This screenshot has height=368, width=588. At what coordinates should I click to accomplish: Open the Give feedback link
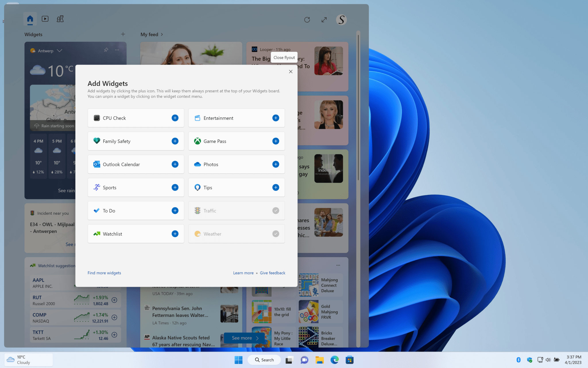(x=272, y=273)
